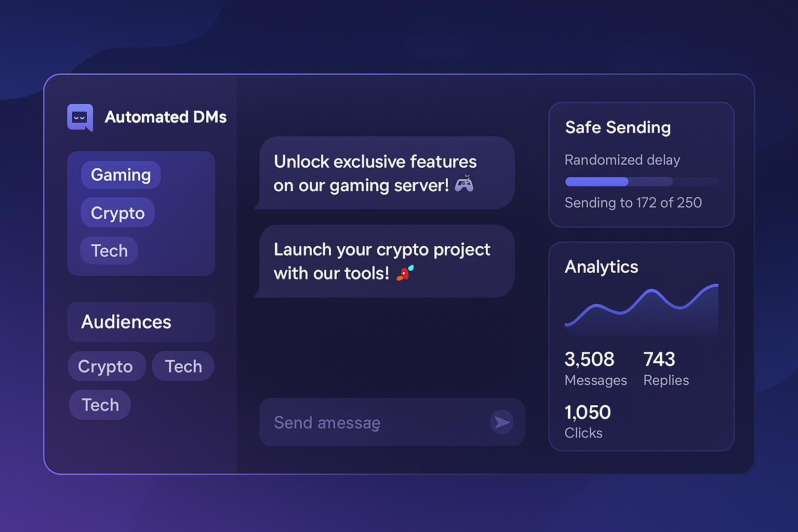
Task: Click the game controller emoji in first message
Action: 465,184
